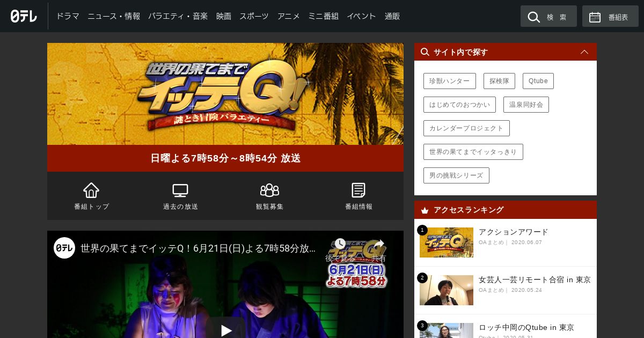Screen dimensions: 644x338
Task: Select the Qtube tag
Action: pyautogui.click(x=538, y=81)
